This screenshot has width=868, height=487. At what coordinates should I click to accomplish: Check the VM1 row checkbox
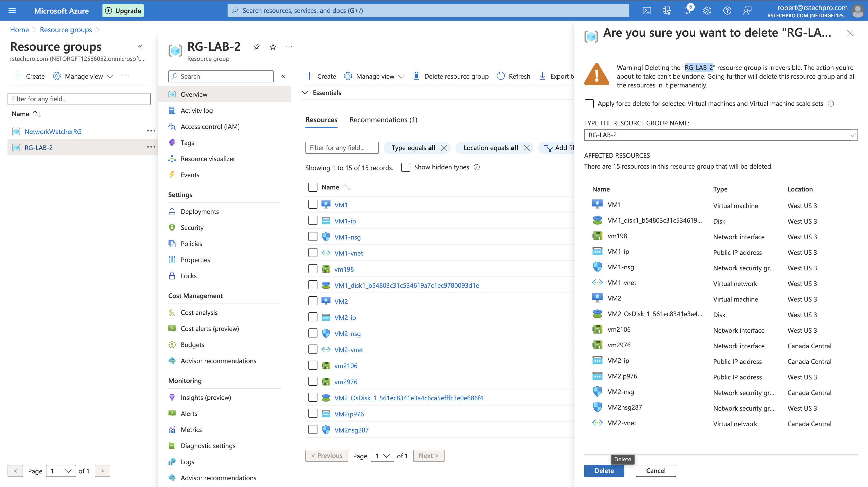click(x=313, y=204)
